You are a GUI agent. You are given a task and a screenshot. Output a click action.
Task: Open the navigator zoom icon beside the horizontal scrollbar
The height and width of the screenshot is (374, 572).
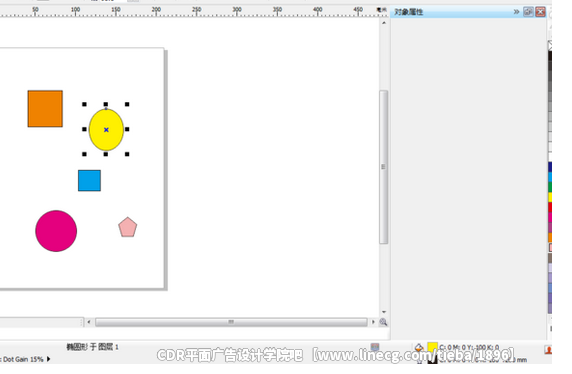[383, 322]
